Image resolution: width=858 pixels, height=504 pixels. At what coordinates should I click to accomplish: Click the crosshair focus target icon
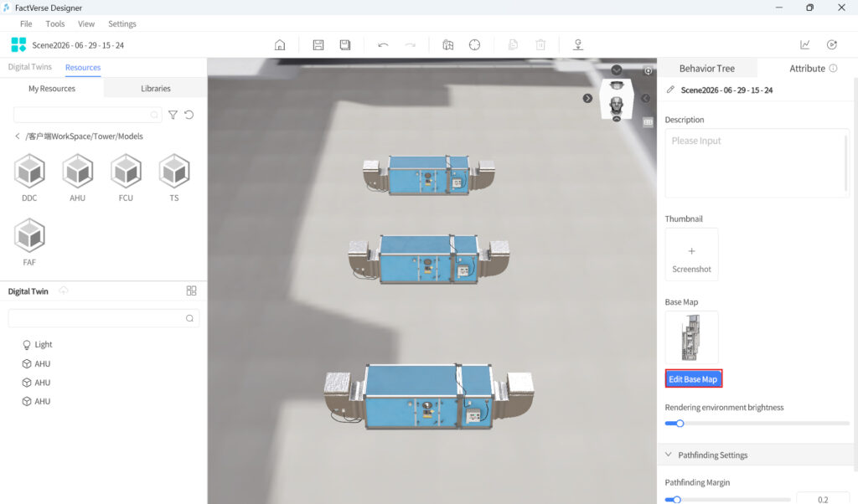pyautogui.click(x=474, y=45)
